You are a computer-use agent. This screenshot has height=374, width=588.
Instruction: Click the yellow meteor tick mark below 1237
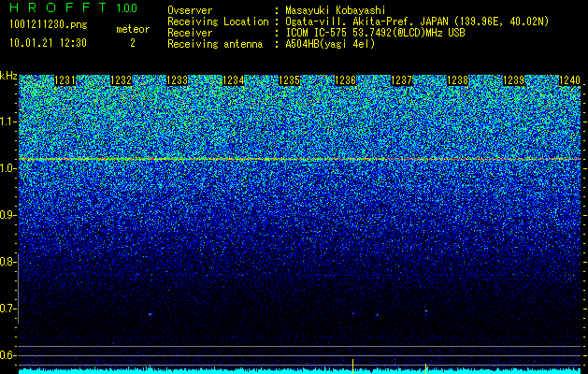(425, 368)
